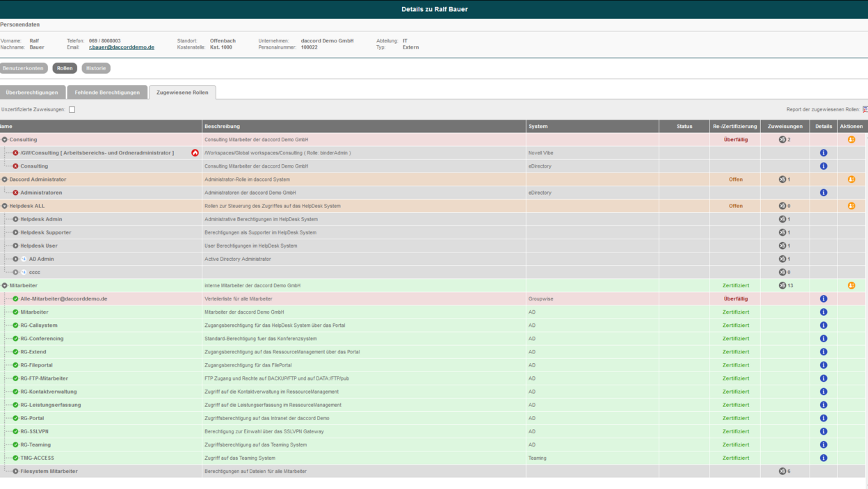Click assignments icon for Filesystem Mitarbeiter
The image size is (868, 489).
click(x=782, y=472)
